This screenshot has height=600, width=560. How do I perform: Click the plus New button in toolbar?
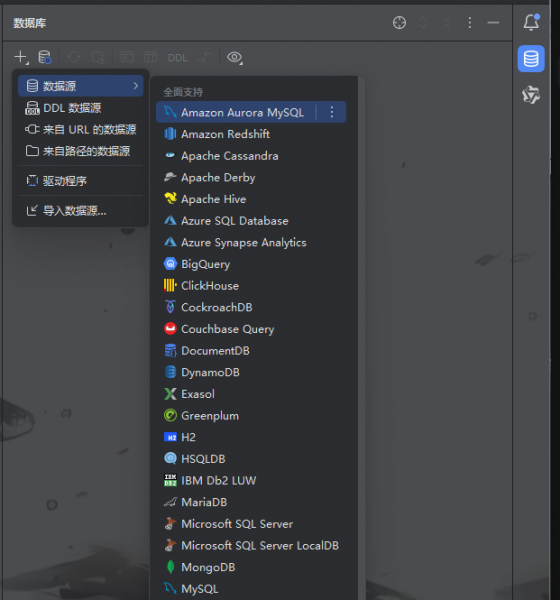21,57
